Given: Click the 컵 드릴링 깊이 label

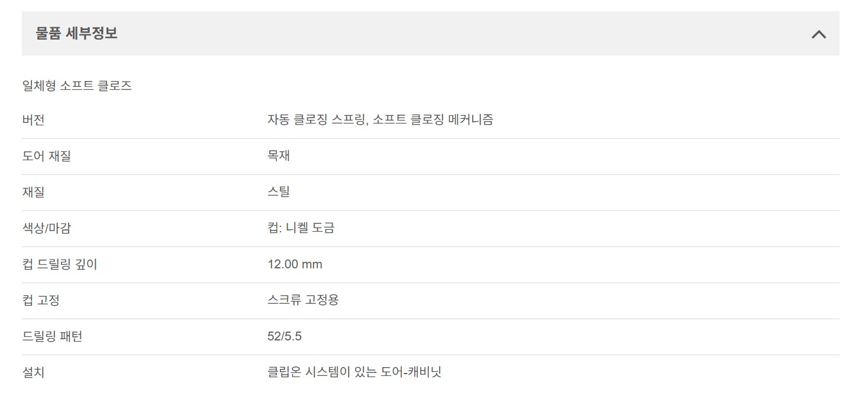Looking at the screenshot, I should click(59, 265).
